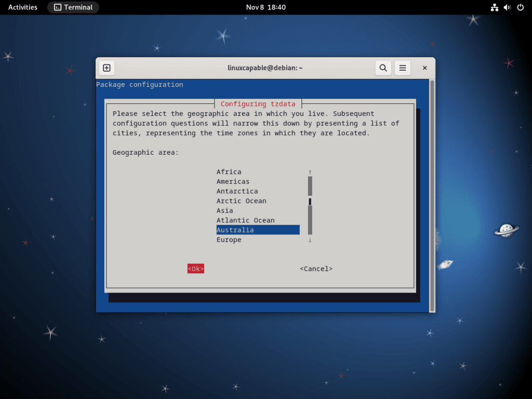Select Antarctica as geographic area
The width and height of the screenshot is (532, 399).
point(237,191)
